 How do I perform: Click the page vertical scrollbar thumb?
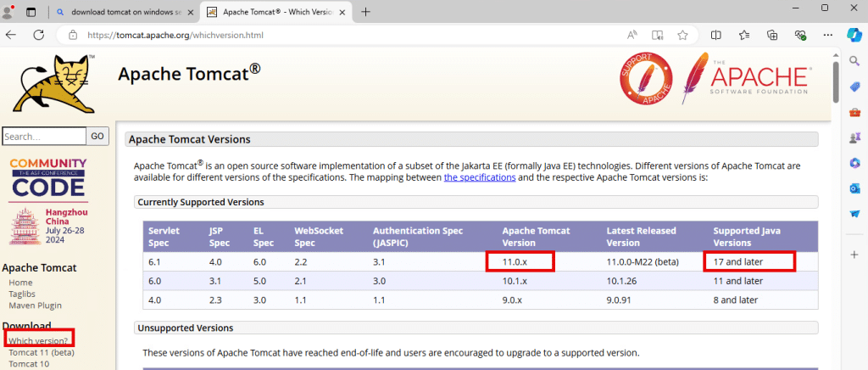tap(835, 81)
